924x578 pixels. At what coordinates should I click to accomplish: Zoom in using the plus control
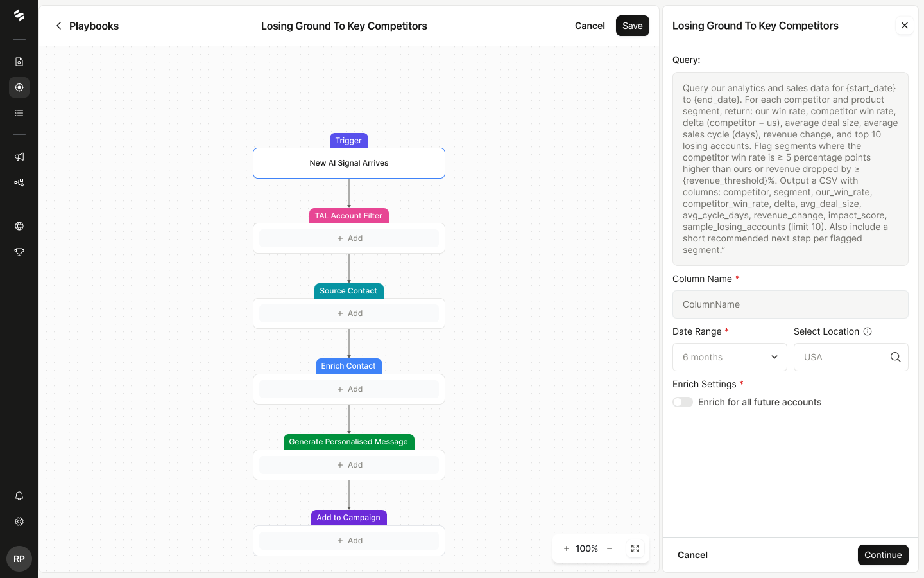(566, 548)
